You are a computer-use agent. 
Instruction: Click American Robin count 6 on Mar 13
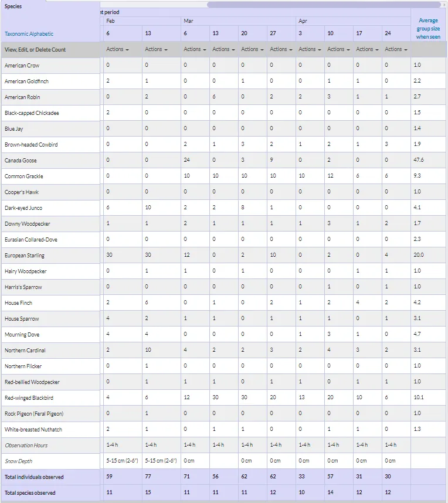(214, 97)
